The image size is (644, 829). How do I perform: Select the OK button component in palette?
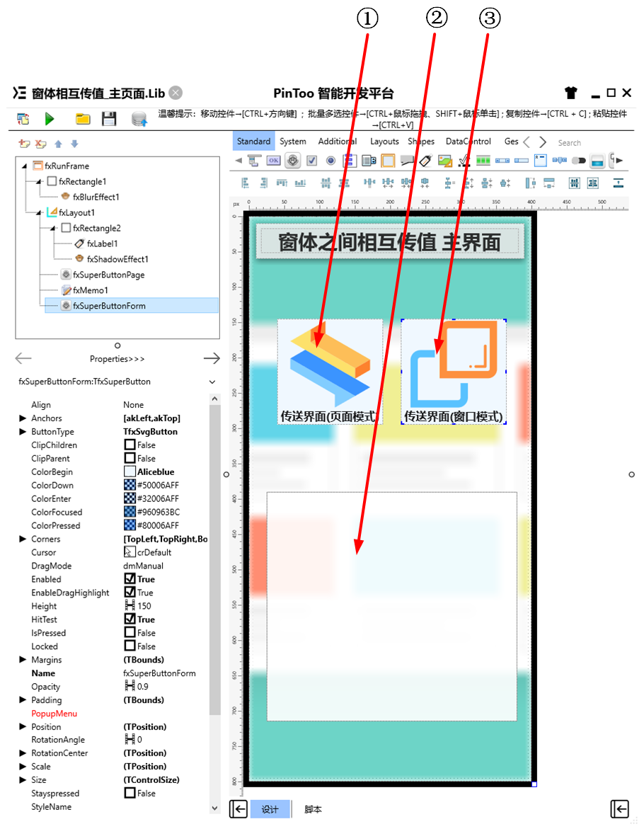274,161
